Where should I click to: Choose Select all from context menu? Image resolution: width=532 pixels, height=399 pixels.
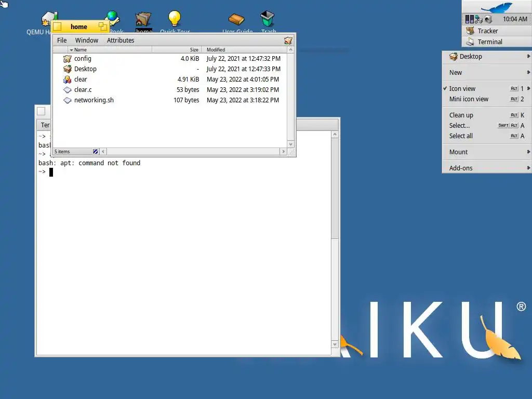coord(487,136)
